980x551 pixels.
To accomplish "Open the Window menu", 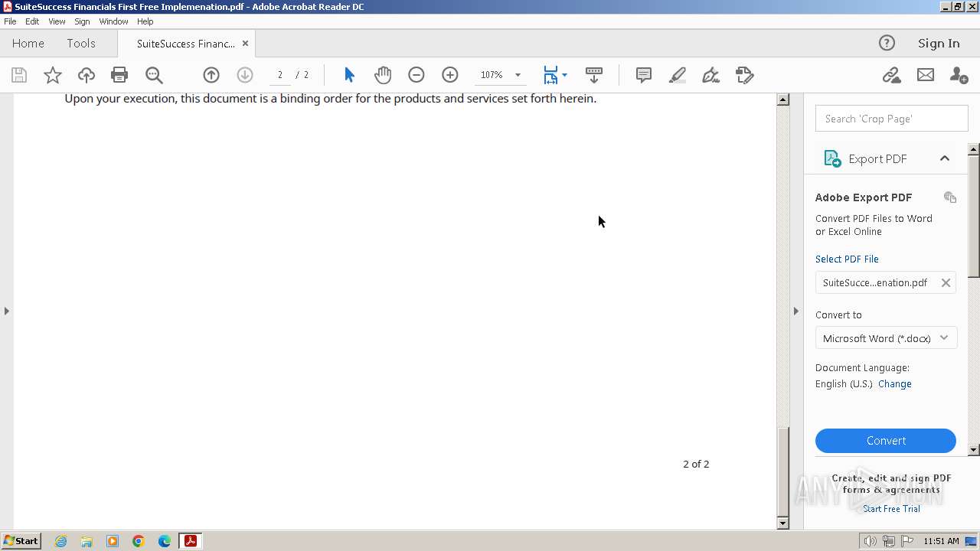I will point(113,21).
